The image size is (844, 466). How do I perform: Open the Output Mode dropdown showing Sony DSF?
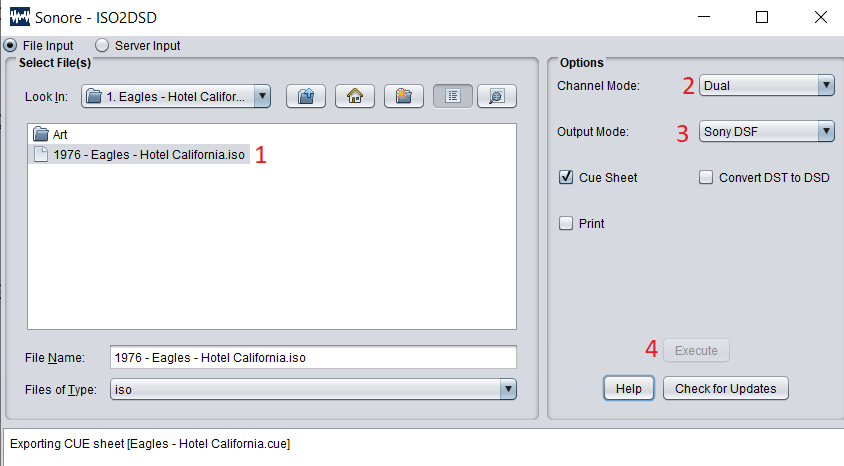[x=766, y=131]
